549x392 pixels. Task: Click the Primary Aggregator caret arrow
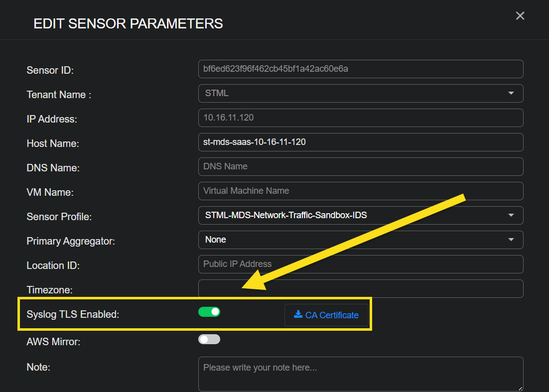tap(511, 240)
